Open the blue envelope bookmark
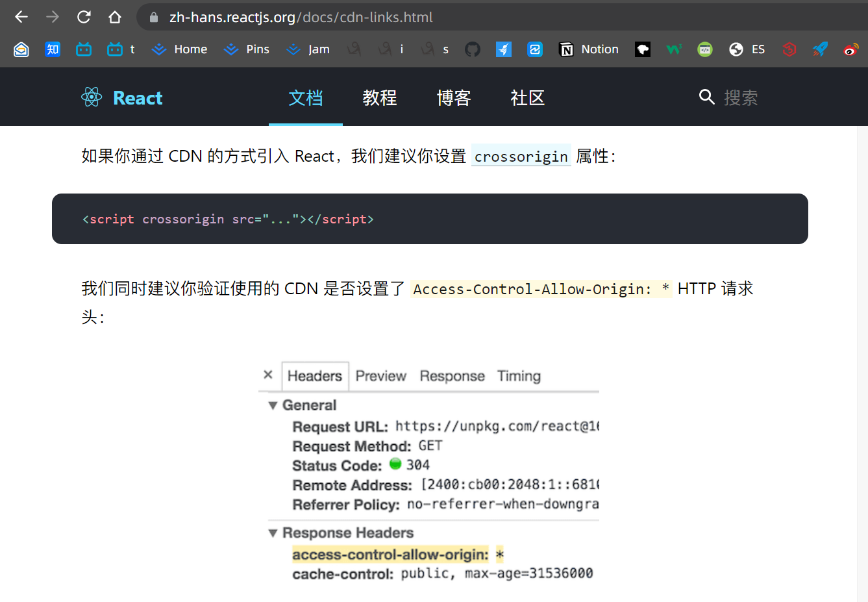The image size is (868, 602). click(21, 49)
